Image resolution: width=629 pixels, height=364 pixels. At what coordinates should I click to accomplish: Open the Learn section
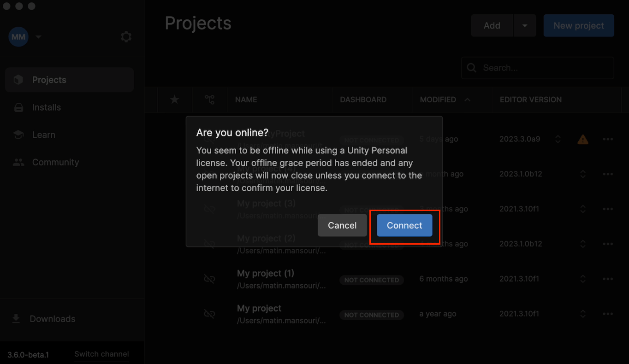click(44, 135)
